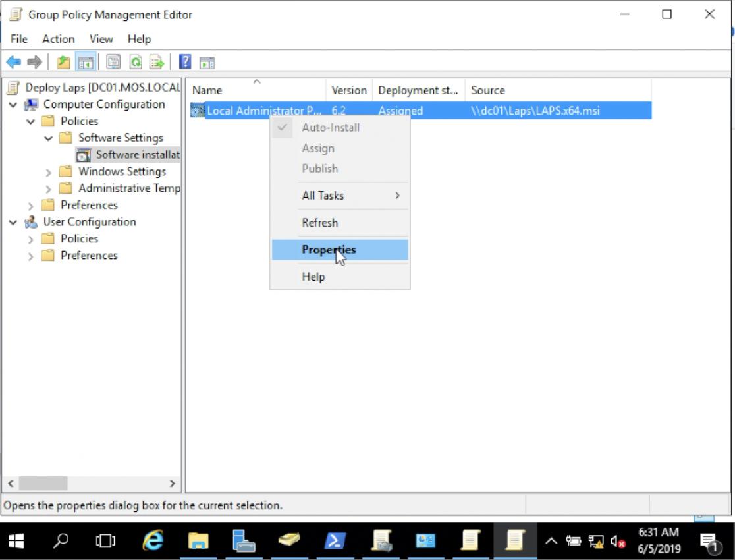Screen dimensions: 735x560
Task: Collapse the Software Settings node
Action: tap(48, 138)
